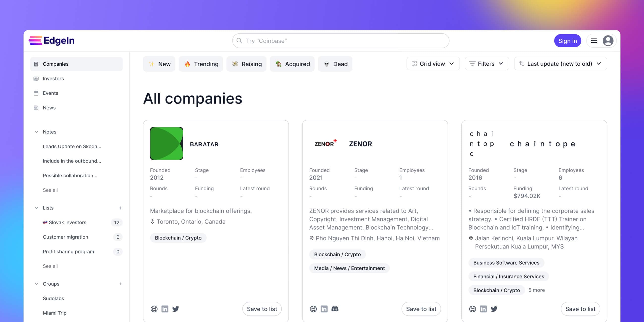Open BARATAR Twitter icon
The height and width of the screenshot is (322, 644).
coord(176,309)
